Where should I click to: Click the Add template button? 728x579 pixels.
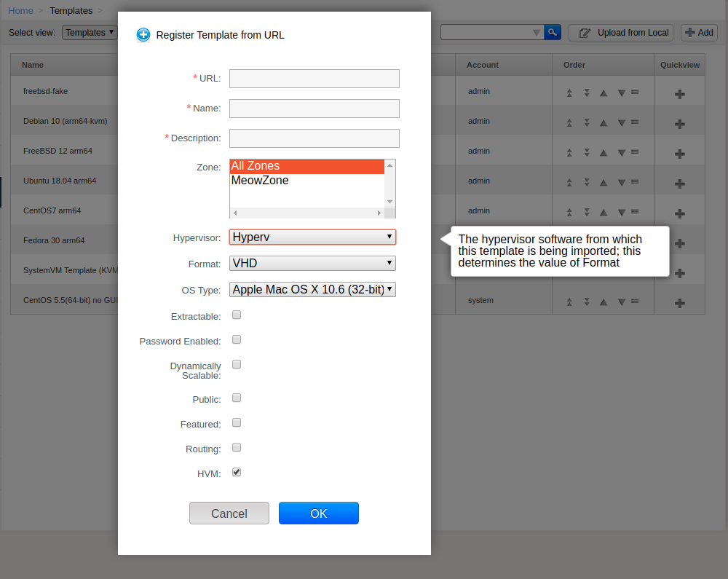699,33
